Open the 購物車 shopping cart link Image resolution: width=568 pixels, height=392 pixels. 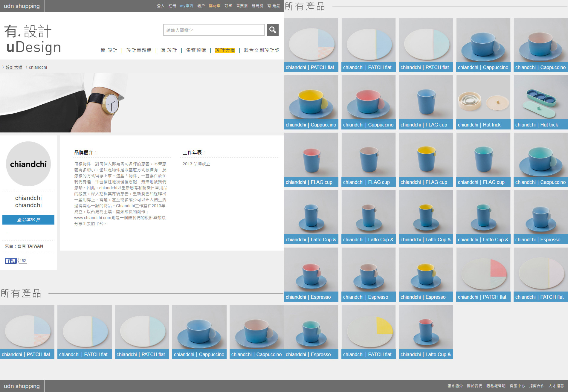pos(215,6)
